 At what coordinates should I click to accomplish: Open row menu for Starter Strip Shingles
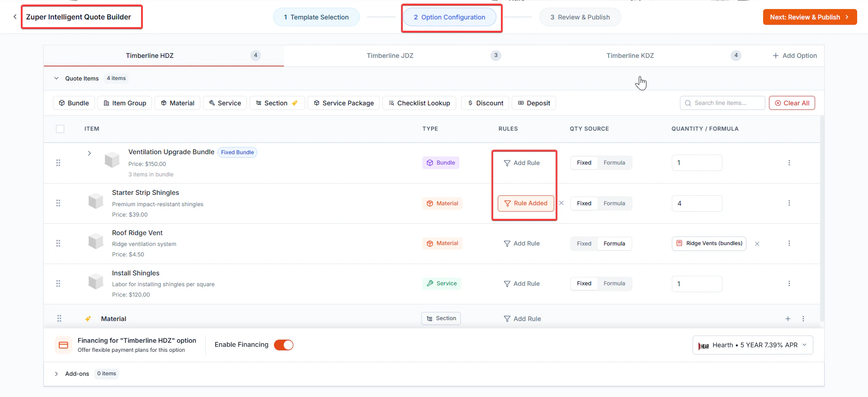pos(789,203)
